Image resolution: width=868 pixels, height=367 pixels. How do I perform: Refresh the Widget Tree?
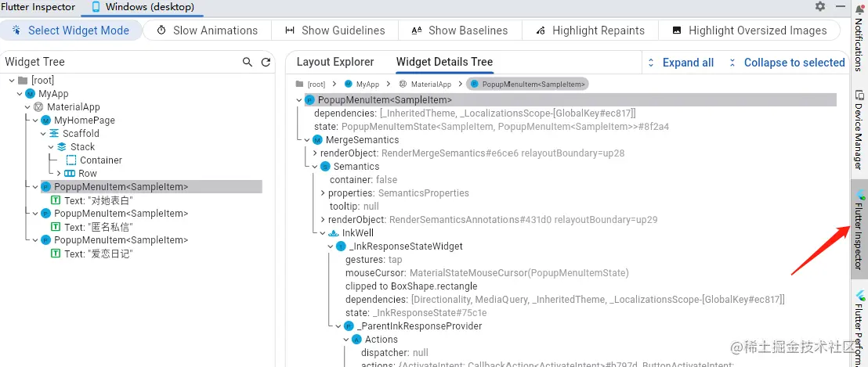pyautogui.click(x=266, y=62)
